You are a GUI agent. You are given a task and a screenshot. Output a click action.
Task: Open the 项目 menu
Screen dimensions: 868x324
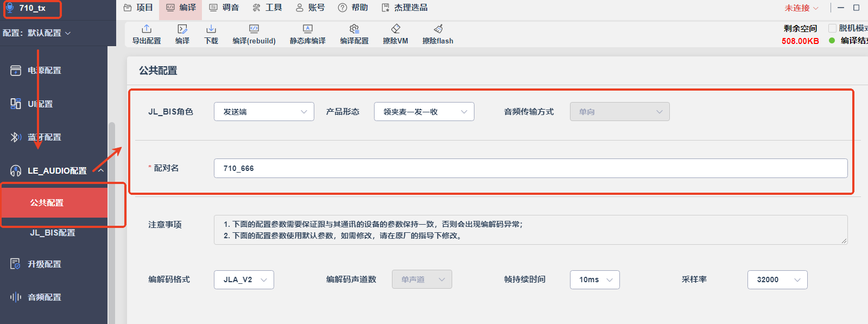[x=138, y=8]
